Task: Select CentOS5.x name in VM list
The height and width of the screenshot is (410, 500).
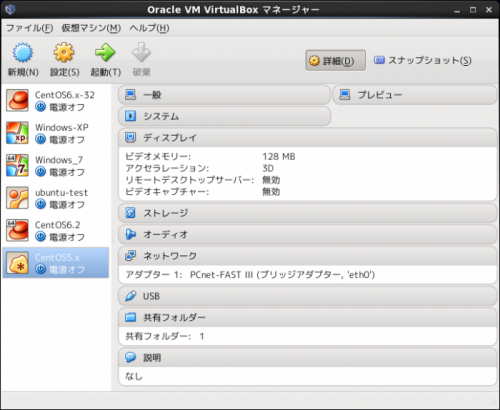Action: point(57,257)
